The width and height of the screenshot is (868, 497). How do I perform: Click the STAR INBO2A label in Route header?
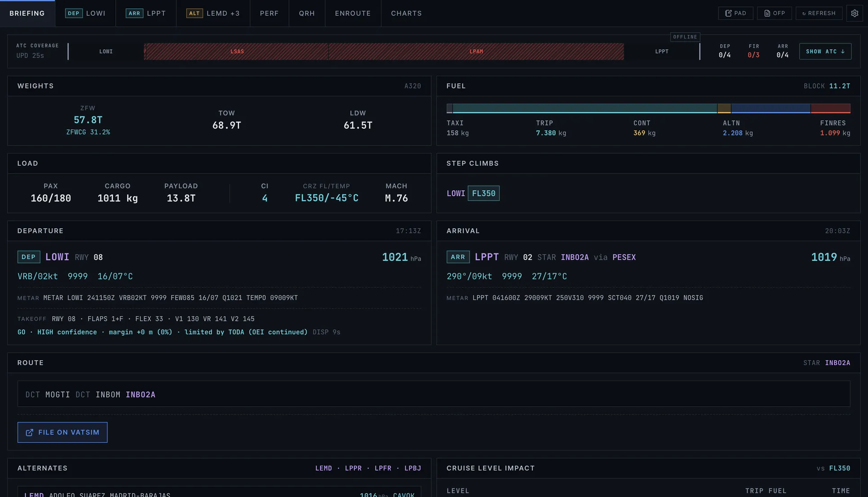pos(826,363)
